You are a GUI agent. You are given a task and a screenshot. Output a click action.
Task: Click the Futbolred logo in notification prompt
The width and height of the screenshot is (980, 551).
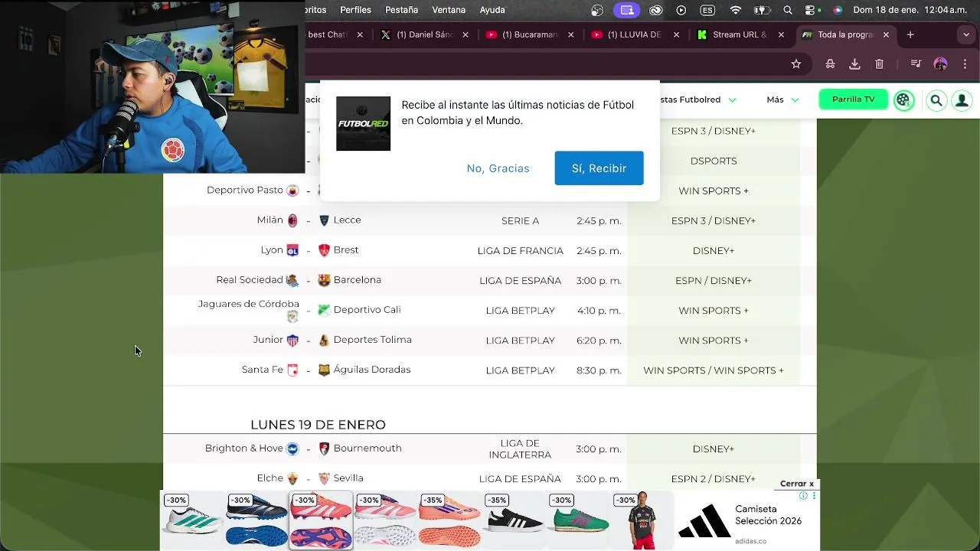click(363, 123)
